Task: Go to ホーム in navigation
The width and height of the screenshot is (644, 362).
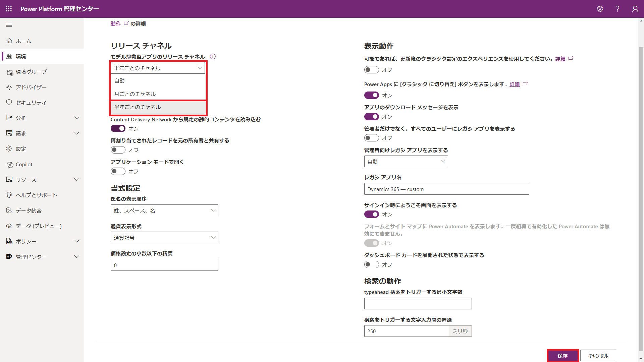Action: coord(42,41)
